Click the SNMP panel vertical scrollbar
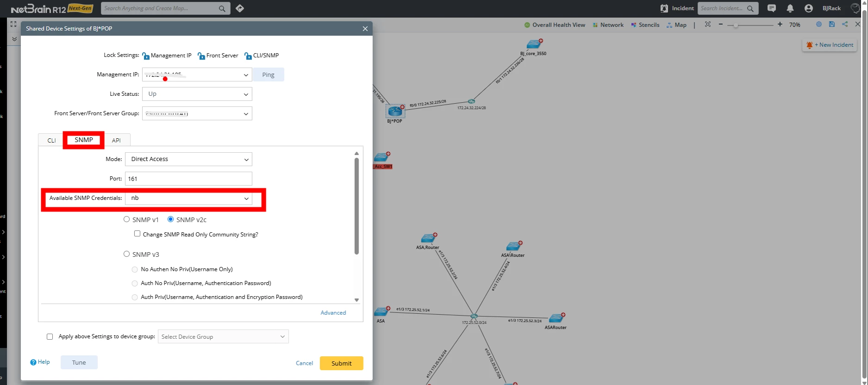 pos(357,206)
